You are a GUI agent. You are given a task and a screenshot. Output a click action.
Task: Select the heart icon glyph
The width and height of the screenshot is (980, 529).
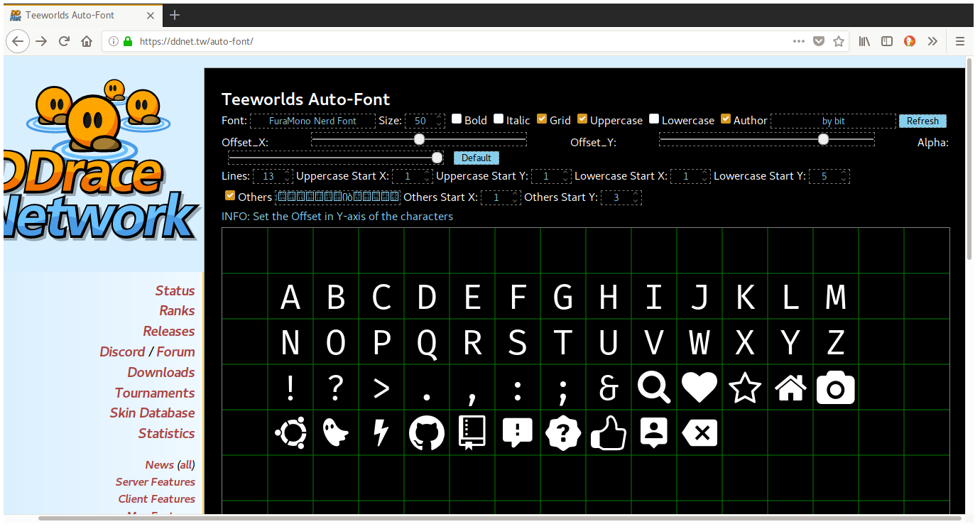coord(699,387)
